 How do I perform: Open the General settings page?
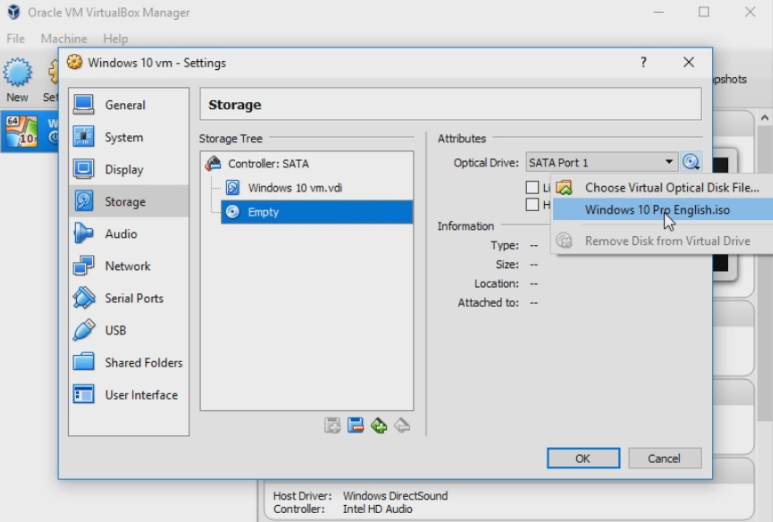pyautogui.click(x=128, y=105)
